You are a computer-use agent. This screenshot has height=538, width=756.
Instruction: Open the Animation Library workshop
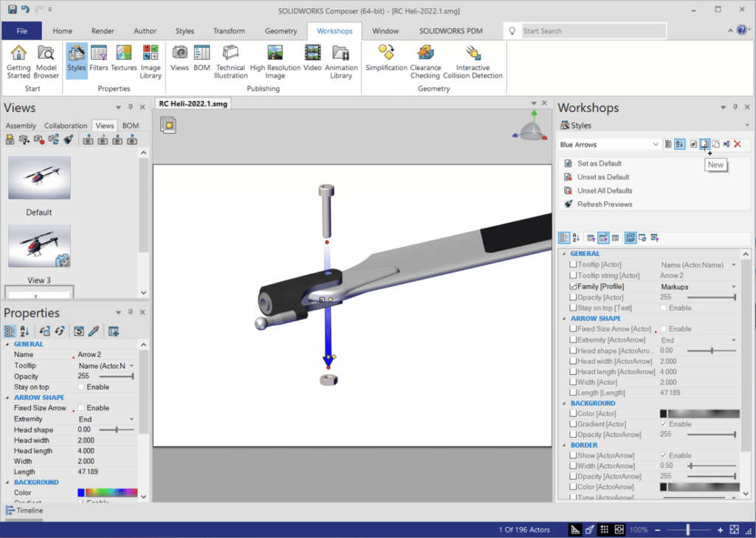(x=340, y=62)
